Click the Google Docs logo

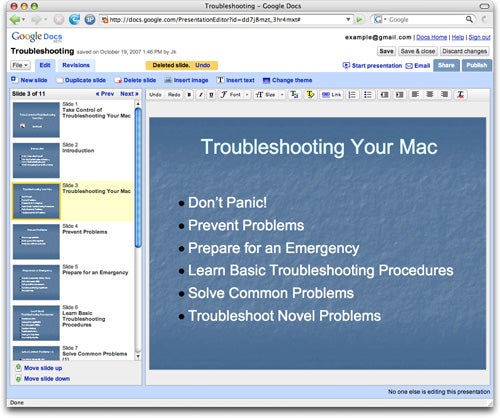[x=37, y=36]
